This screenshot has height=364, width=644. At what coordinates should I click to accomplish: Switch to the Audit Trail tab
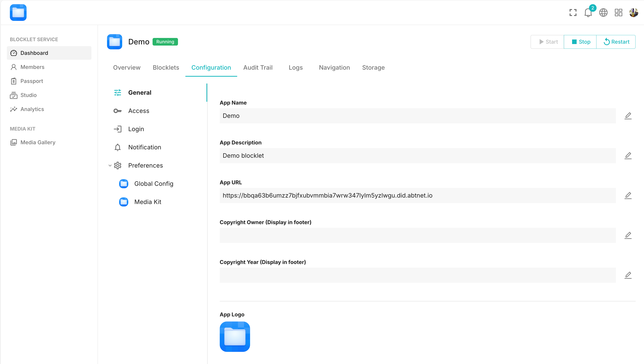(258, 68)
